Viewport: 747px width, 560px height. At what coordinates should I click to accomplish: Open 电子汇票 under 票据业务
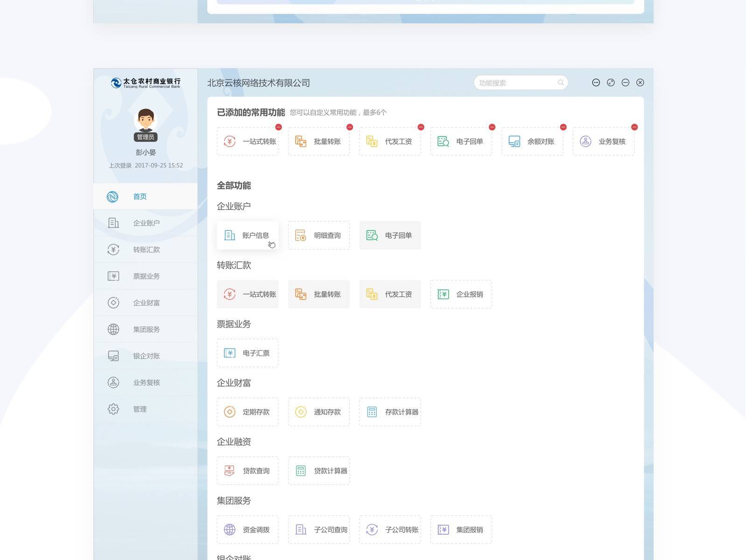click(247, 353)
